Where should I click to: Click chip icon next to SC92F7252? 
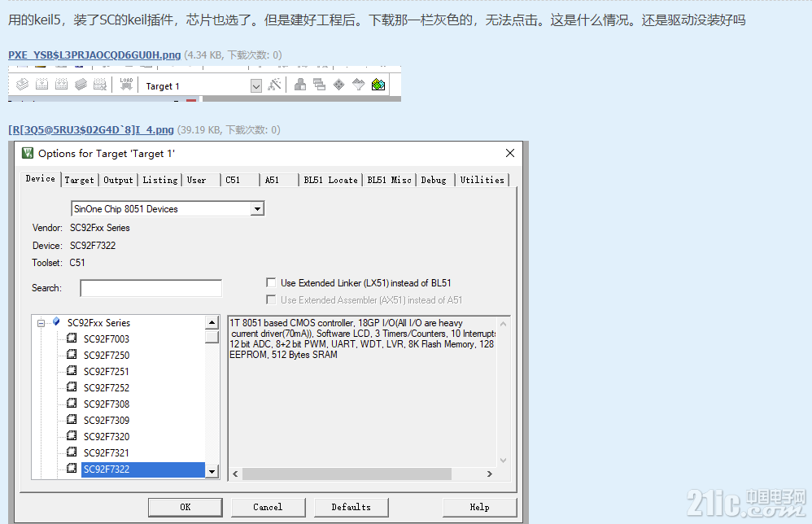pyautogui.click(x=72, y=386)
